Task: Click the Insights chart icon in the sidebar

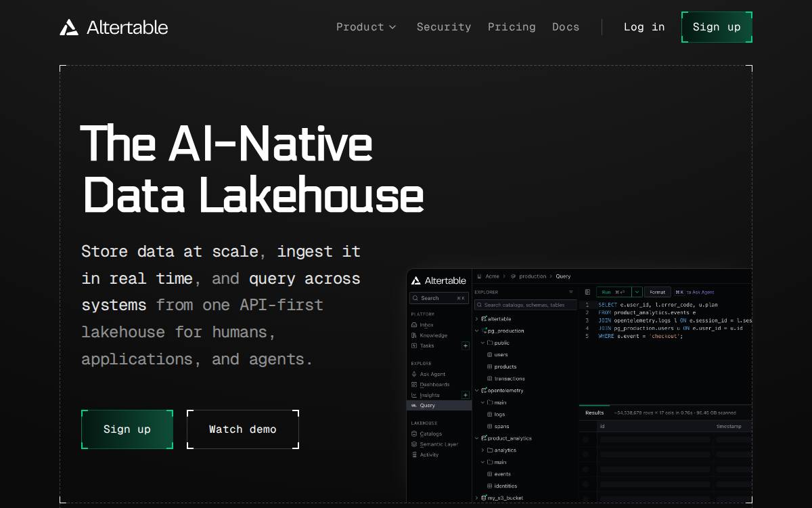Action: coord(414,395)
